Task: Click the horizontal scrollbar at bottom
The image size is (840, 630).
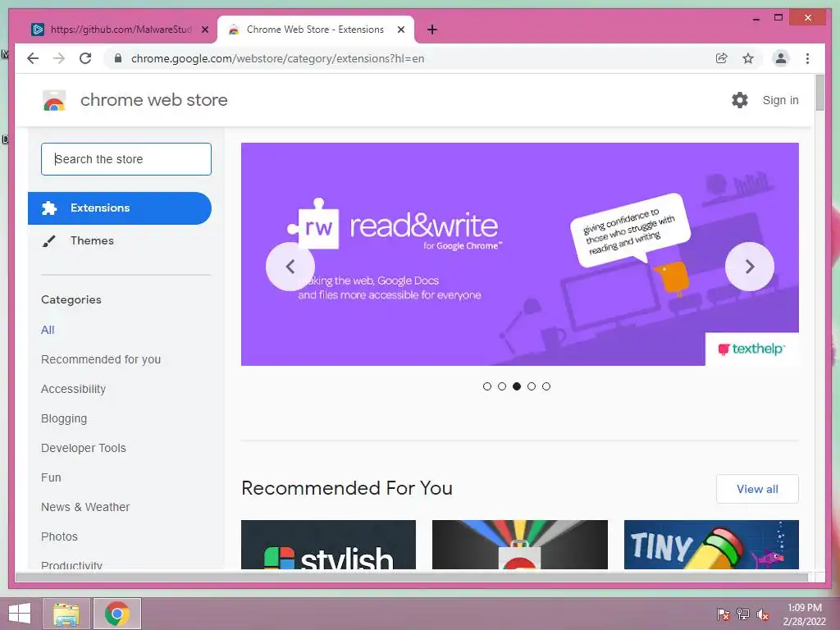Action: coord(412,577)
